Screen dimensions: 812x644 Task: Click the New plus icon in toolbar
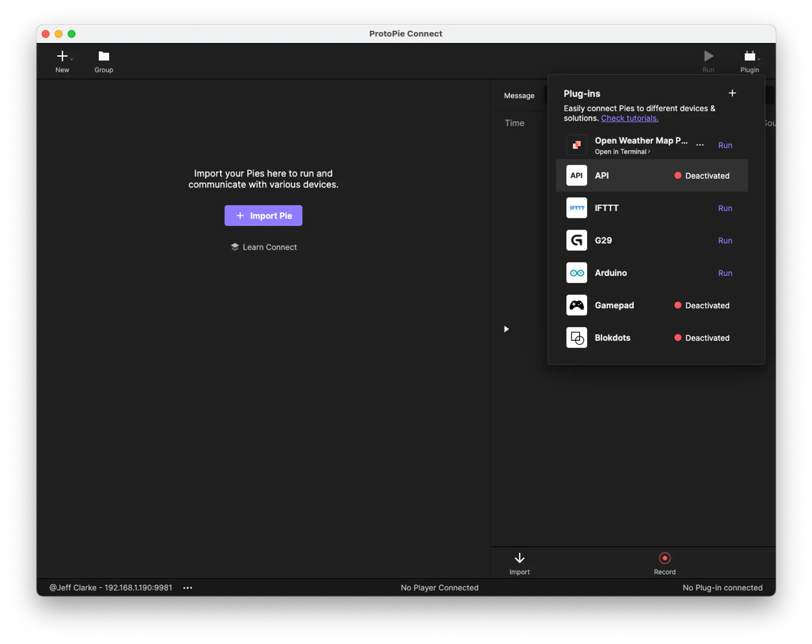[62, 56]
